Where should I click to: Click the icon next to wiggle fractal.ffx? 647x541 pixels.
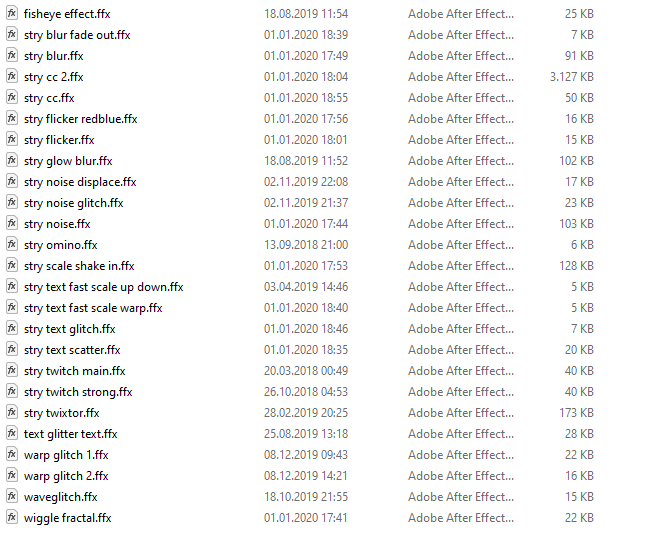pyautogui.click(x=12, y=517)
